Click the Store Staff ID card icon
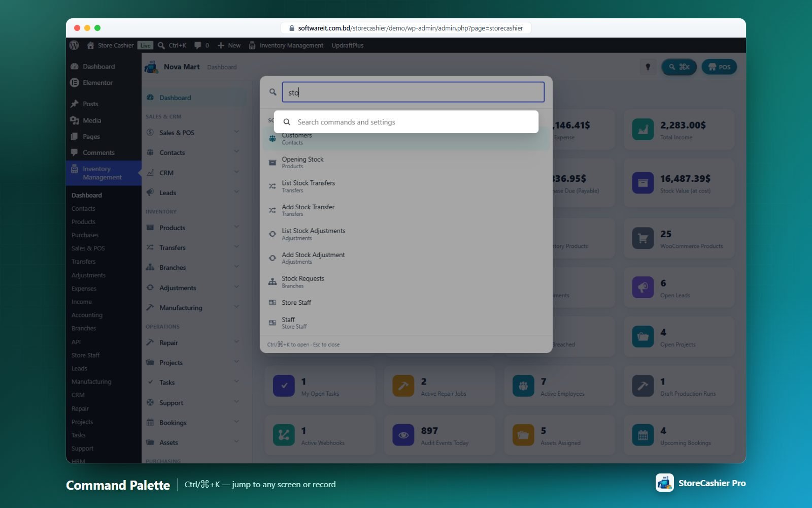Viewport: 812px width, 508px height. click(273, 302)
